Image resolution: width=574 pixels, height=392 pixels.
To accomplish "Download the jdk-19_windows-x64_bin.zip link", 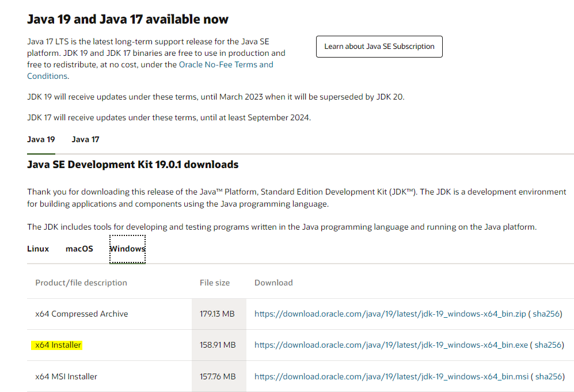I will pos(390,314).
